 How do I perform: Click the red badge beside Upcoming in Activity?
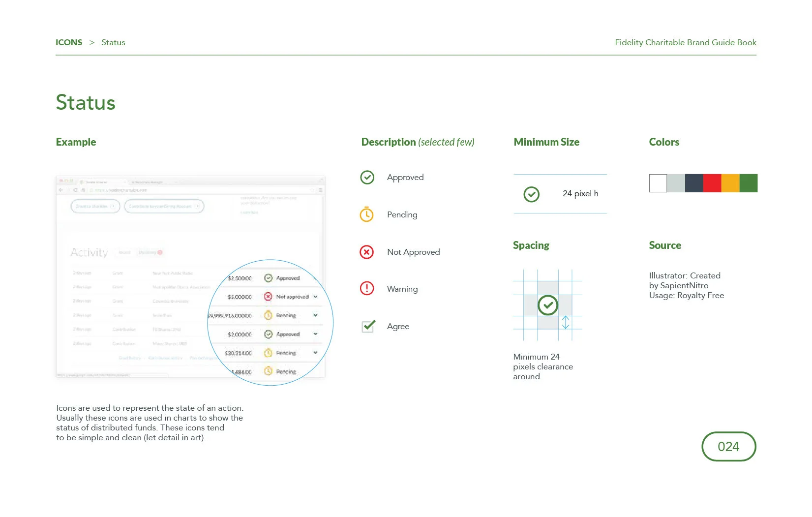(160, 252)
